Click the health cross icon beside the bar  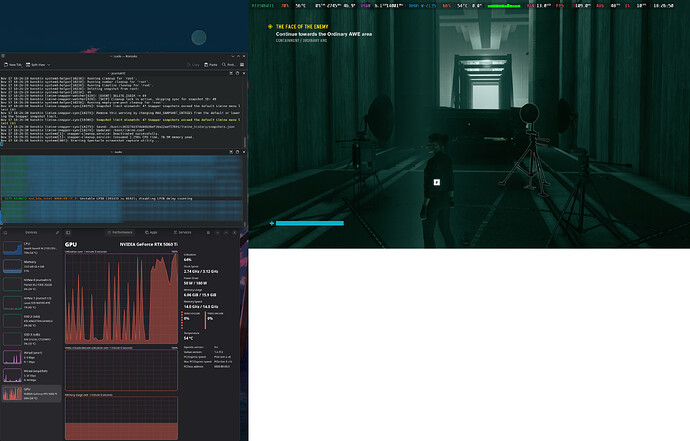pyautogui.click(x=272, y=224)
